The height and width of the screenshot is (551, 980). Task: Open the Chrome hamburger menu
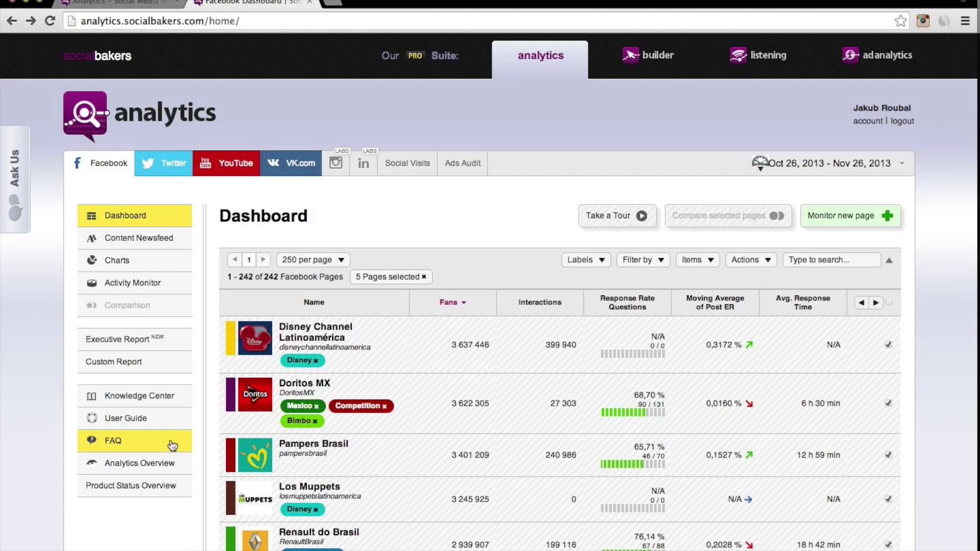tap(965, 21)
